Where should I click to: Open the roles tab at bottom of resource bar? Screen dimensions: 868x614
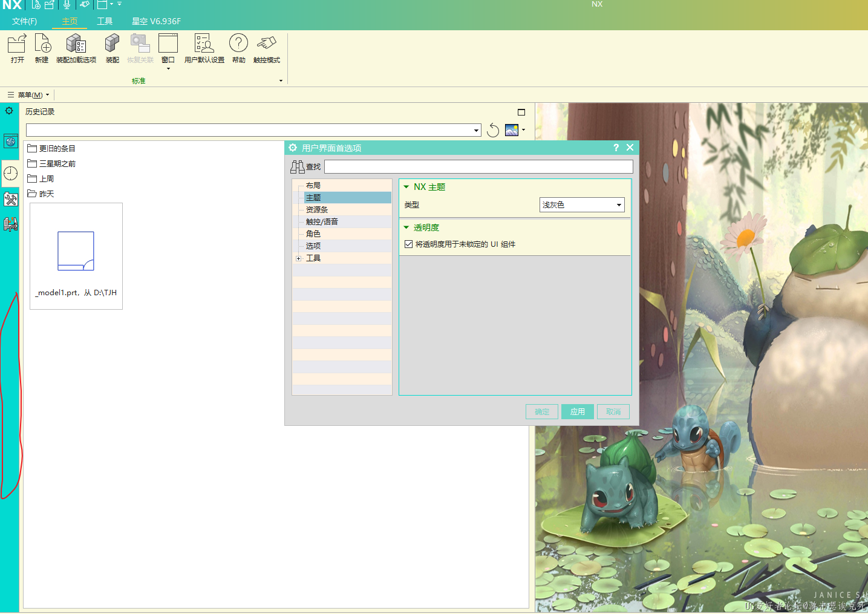tap(10, 224)
